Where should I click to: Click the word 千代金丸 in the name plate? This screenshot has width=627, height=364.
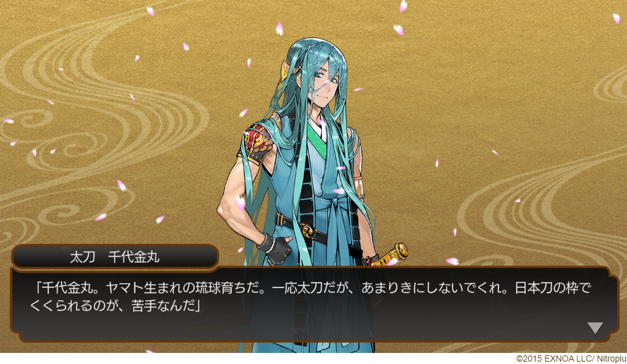(134, 257)
